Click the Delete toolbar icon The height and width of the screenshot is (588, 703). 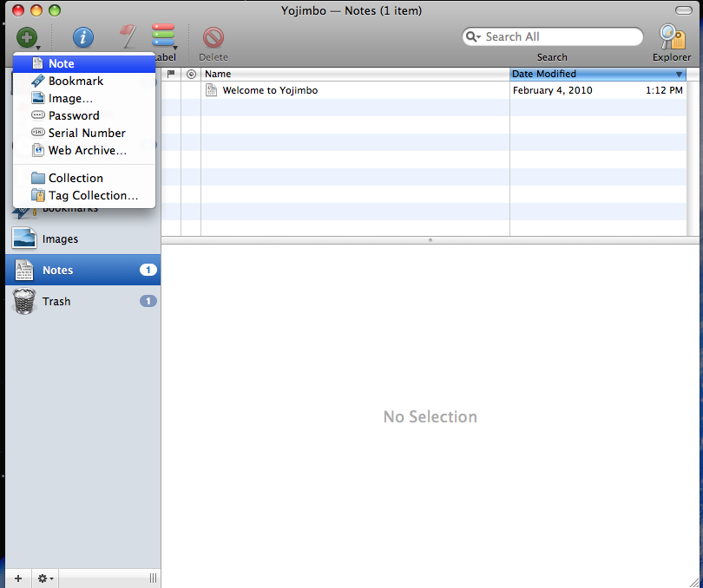click(214, 37)
